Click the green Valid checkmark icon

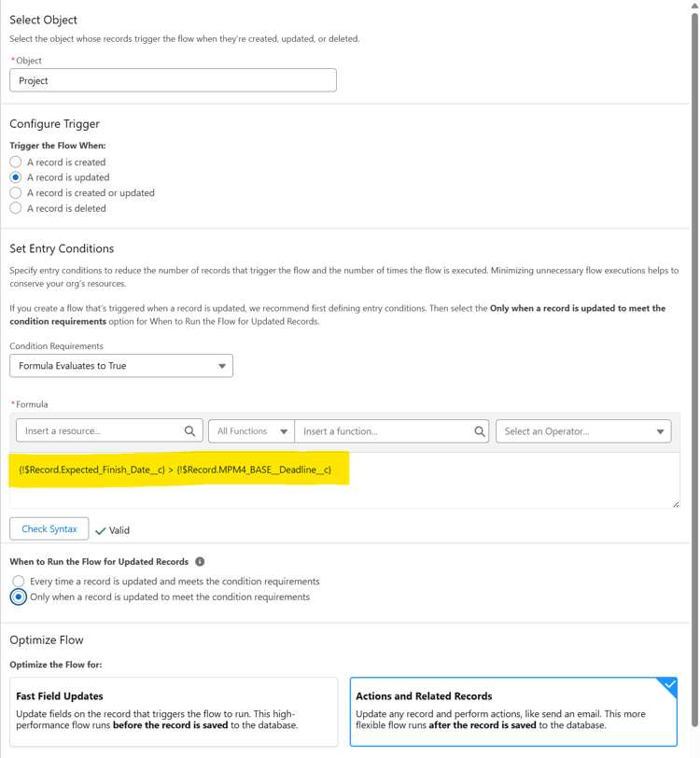click(x=101, y=530)
